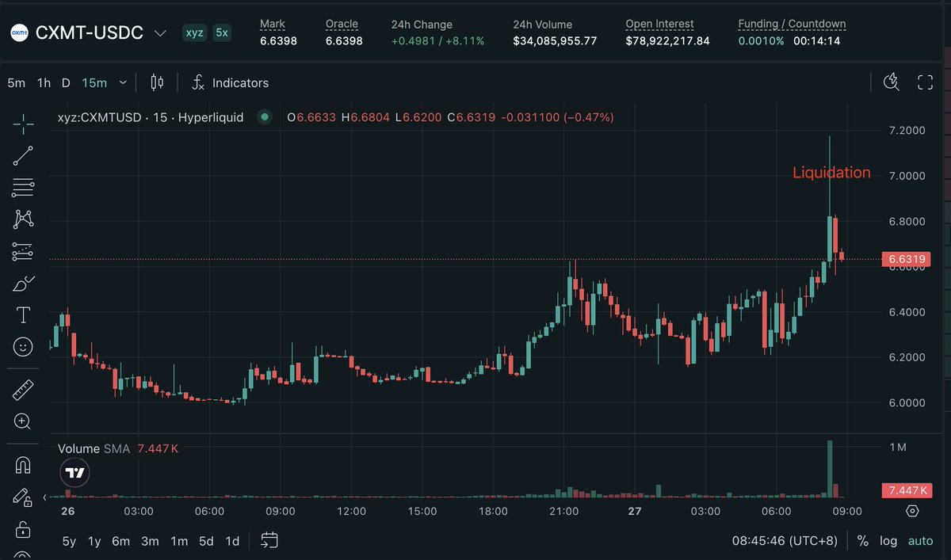Select the trend line drawing tool

pos(23,155)
